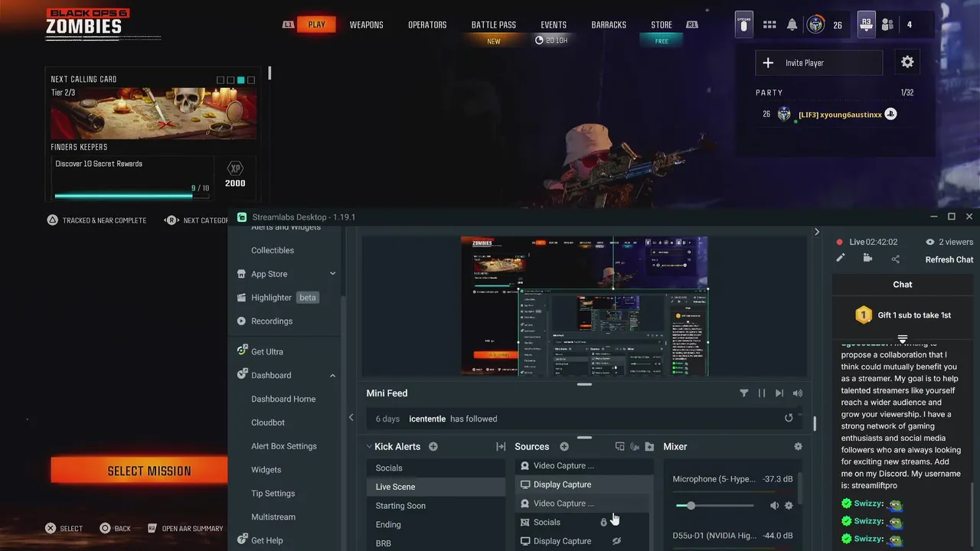Open Microphone source settings gear
Screen dimensions: 980x551
789,506
